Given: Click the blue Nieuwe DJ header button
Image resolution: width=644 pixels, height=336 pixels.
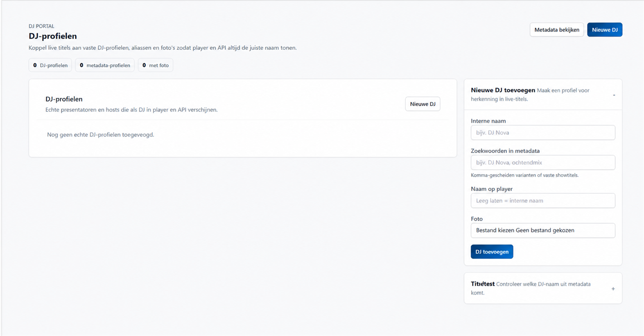Looking at the screenshot, I should (605, 30).
